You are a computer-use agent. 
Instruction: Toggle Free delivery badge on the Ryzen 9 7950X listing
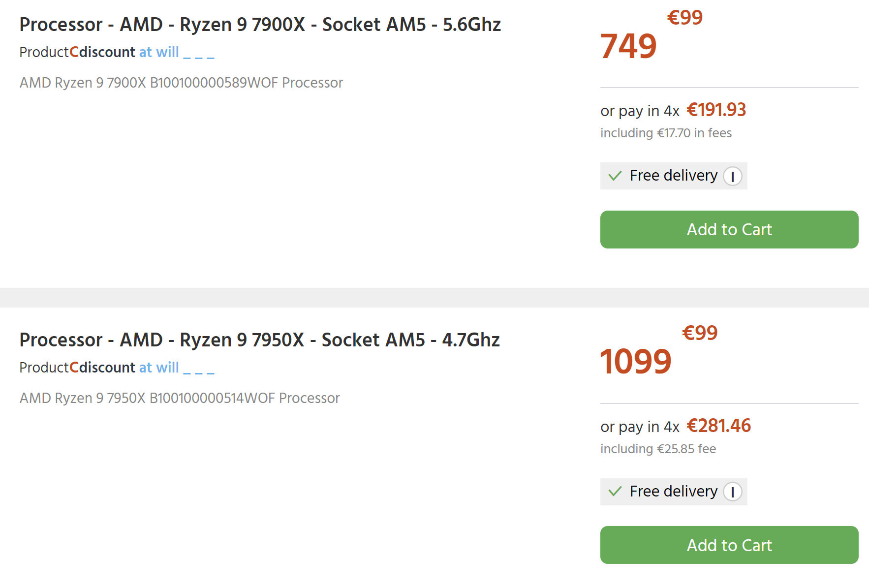[673, 492]
